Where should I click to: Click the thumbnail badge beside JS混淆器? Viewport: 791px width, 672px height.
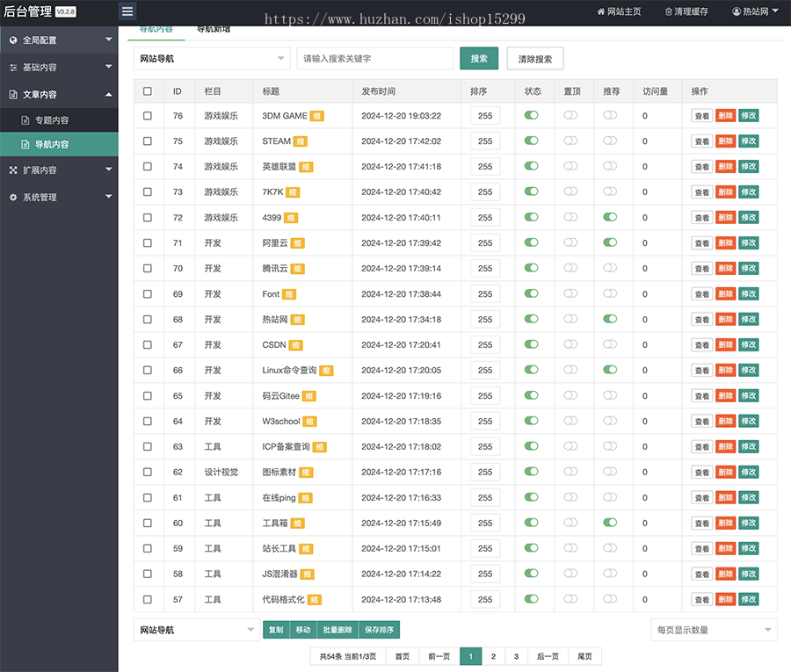308,574
